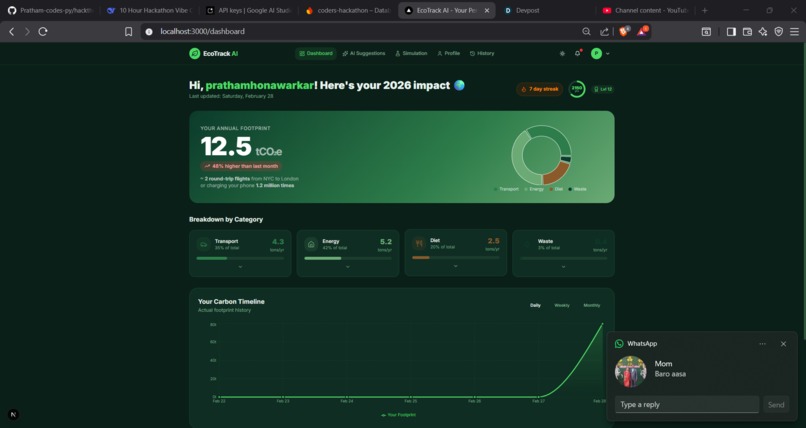Click the Transport legend entry under donut
The width and height of the screenshot is (806, 428).
(506, 189)
